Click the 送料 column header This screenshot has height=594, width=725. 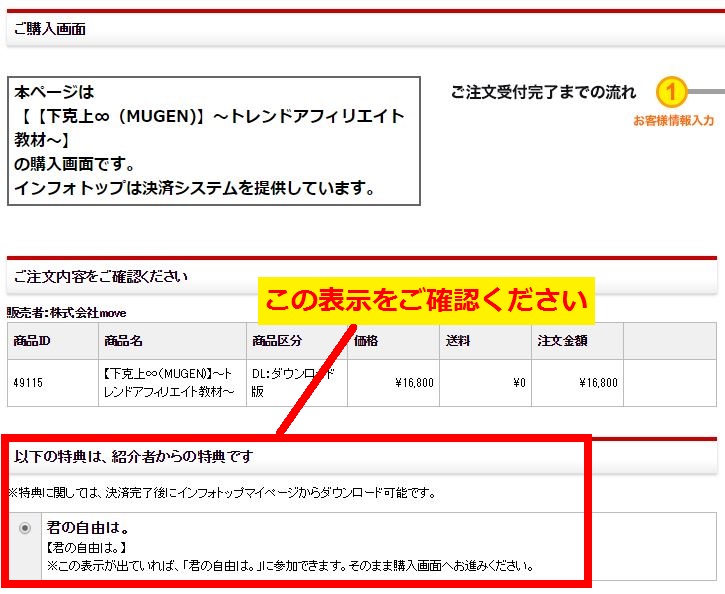(485, 341)
